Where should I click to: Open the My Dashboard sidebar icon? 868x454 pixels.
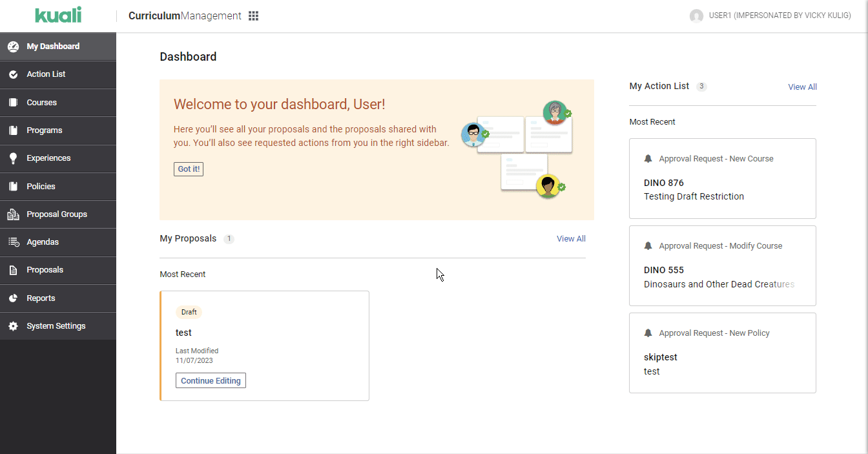(x=13, y=46)
